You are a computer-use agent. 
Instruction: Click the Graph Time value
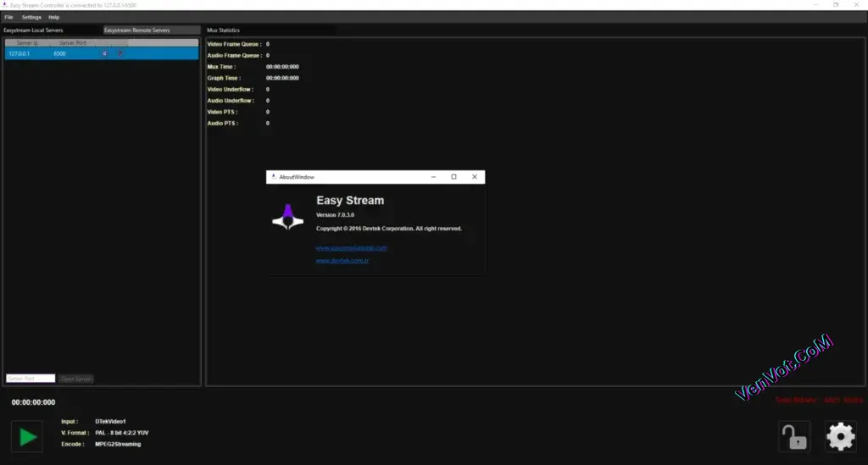[282, 78]
